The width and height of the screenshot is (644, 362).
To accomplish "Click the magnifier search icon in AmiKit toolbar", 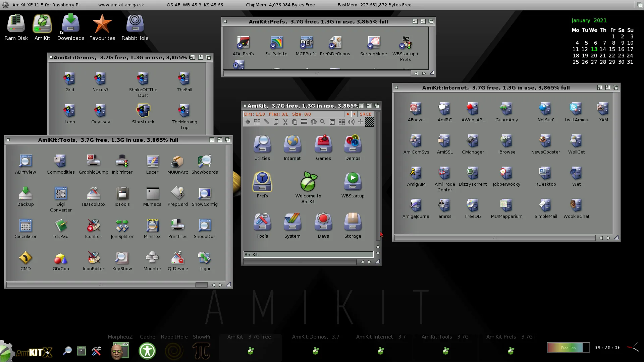I will pos(323,122).
